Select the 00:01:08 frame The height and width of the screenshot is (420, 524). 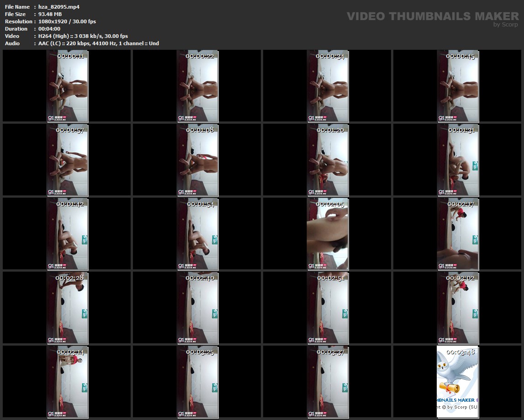coord(197,160)
